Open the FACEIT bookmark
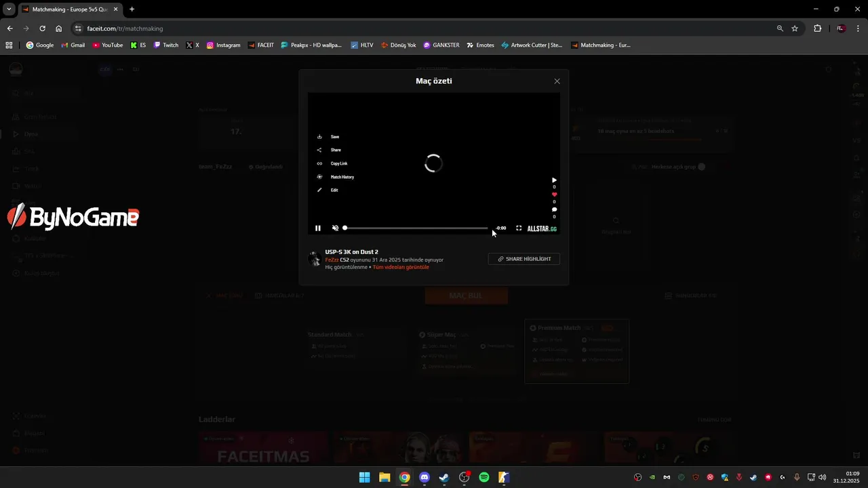 [261, 45]
